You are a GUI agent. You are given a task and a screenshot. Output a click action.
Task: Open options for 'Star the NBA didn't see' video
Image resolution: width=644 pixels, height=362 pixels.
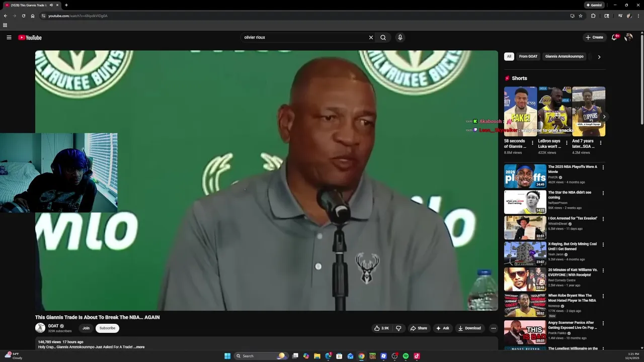tap(603, 193)
